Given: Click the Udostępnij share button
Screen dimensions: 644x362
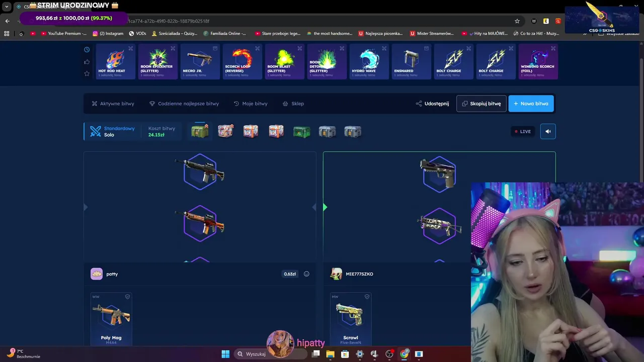Looking at the screenshot, I should [432, 104].
